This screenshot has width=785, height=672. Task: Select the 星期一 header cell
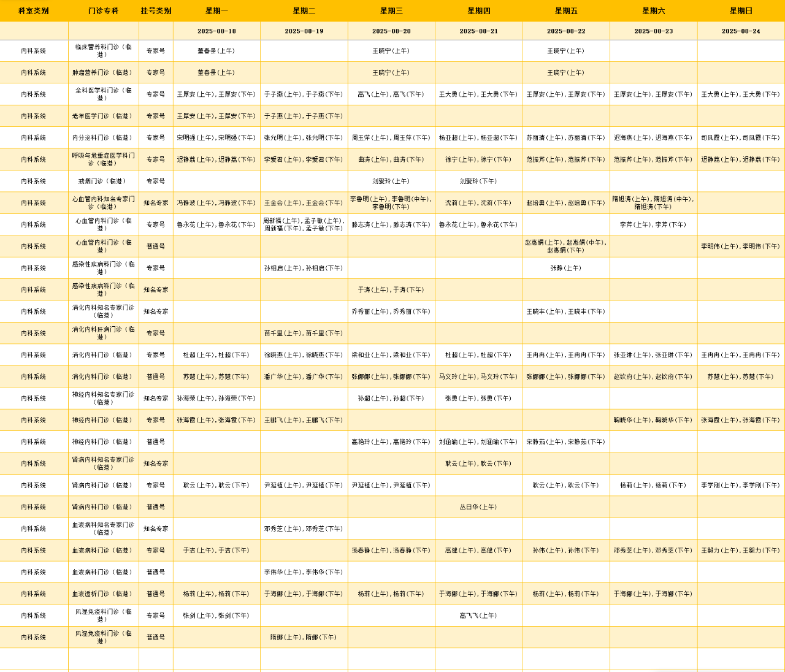pos(216,11)
